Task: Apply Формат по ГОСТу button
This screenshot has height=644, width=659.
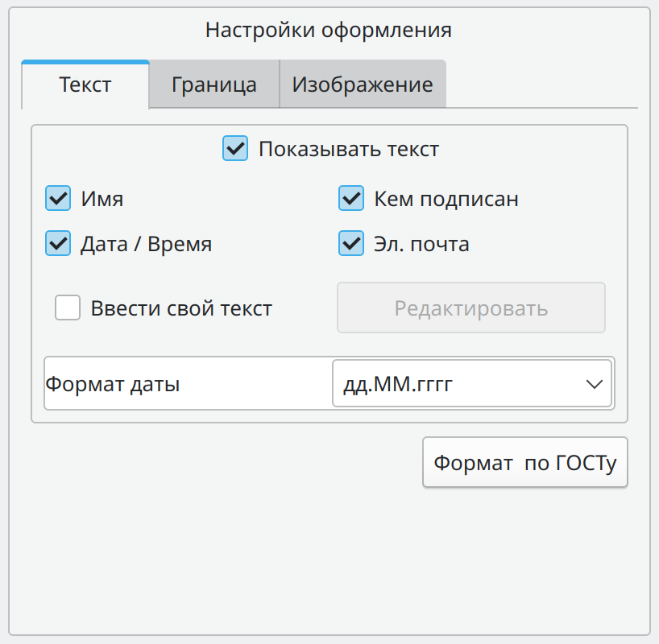Action: (525, 463)
